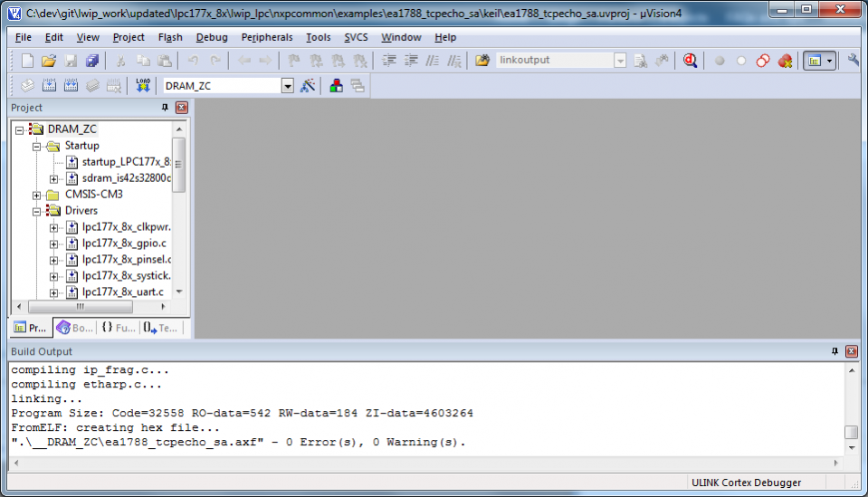Click the linkoutput search field
This screenshot has width=868, height=497.
point(555,60)
